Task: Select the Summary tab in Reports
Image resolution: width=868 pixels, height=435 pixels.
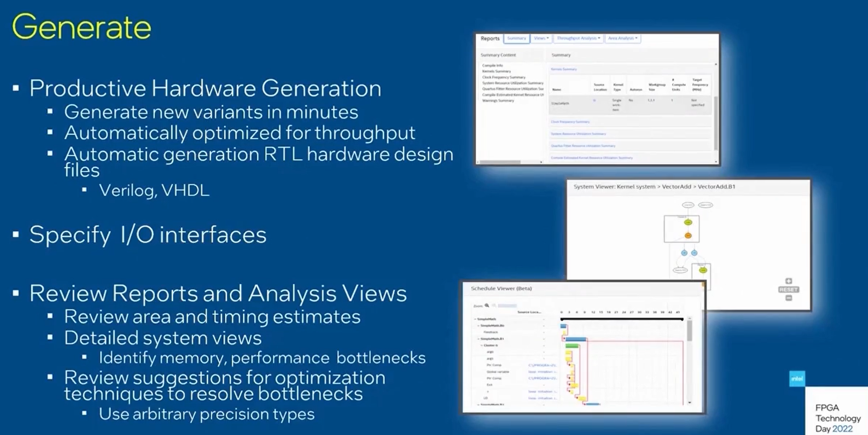Action: 517,38
